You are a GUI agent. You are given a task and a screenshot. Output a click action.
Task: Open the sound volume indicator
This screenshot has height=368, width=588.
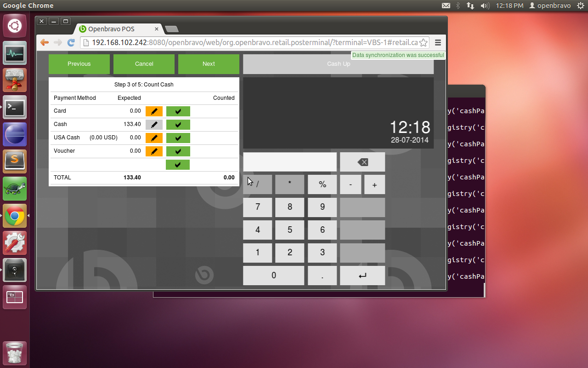485,6
